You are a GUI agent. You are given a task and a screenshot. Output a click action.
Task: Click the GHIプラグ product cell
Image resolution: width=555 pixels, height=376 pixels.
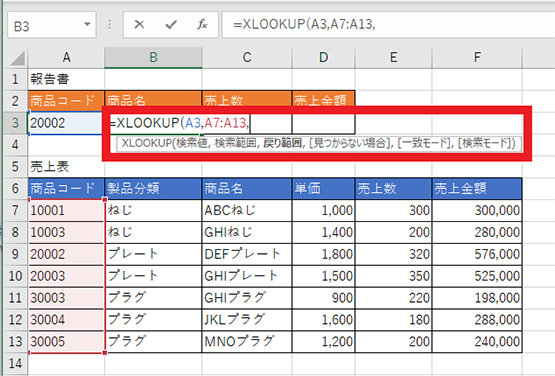point(247,298)
